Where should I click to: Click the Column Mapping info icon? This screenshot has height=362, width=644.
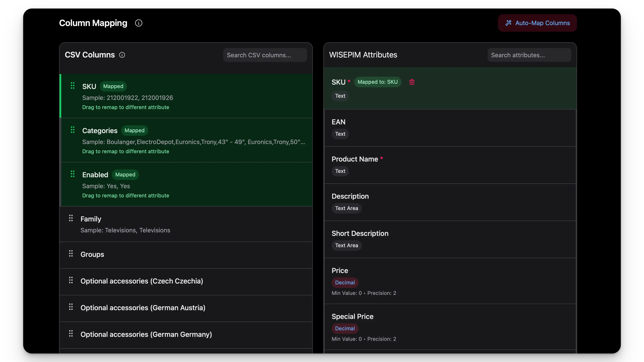click(x=138, y=23)
